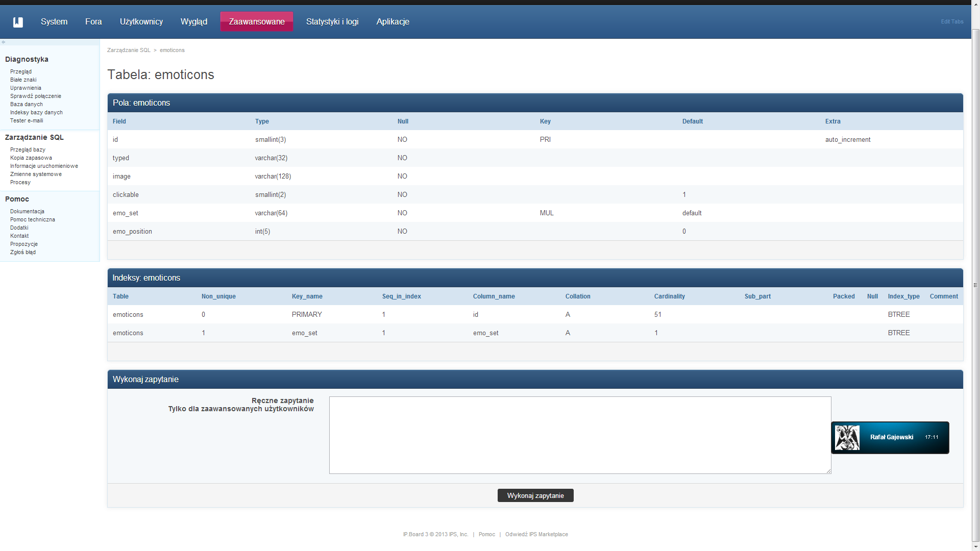Image resolution: width=980 pixels, height=551 pixels.
Task: Switch to Statystyki i logi tab
Action: (x=332, y=22)
